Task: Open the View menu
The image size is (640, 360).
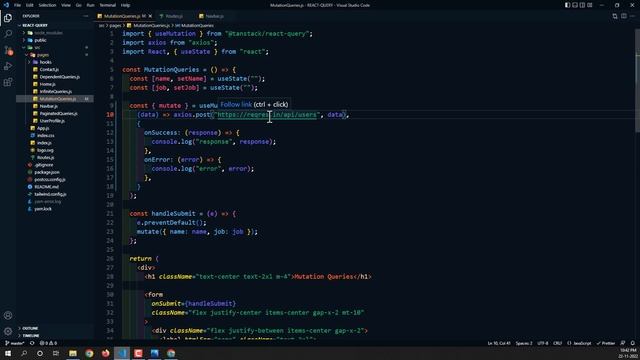Action: point(66,5)
